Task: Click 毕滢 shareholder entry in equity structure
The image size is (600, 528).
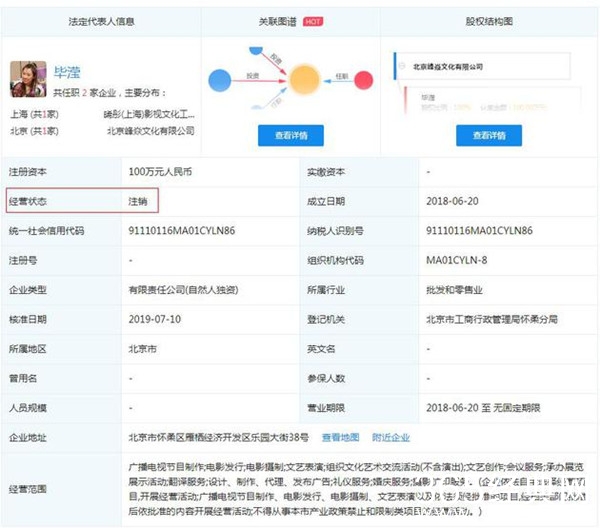Action: pyautogui.click(x=428, y=98)
